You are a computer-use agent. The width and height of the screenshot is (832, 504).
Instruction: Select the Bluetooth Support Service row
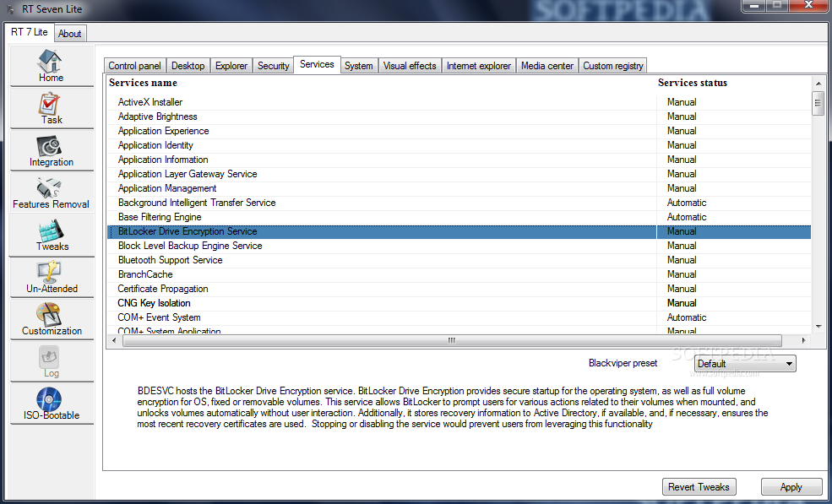(459, 261)
